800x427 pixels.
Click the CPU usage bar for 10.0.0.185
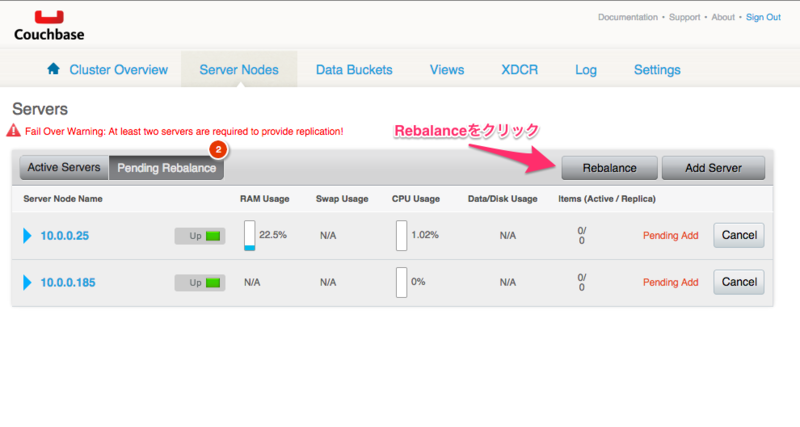(402, 282)
